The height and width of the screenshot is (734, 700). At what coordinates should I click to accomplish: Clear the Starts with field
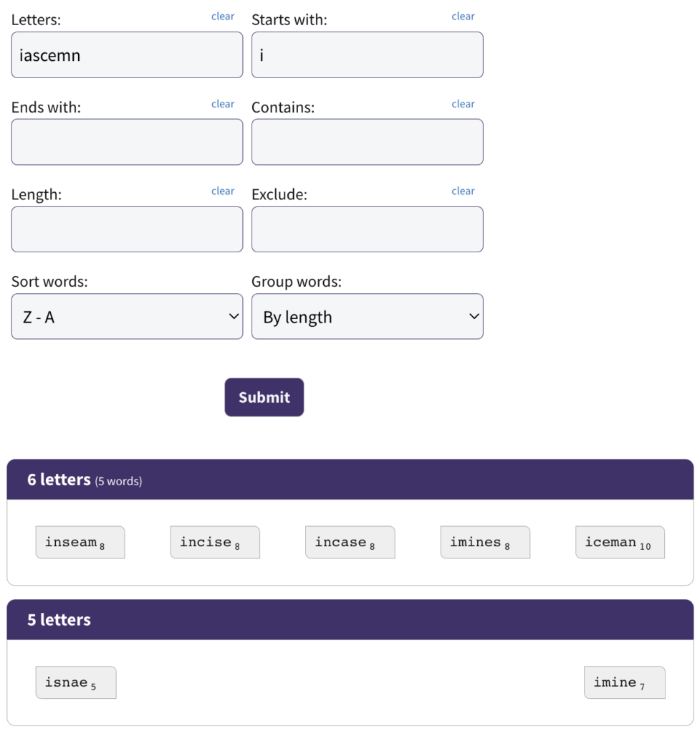[x=463, y=16]
